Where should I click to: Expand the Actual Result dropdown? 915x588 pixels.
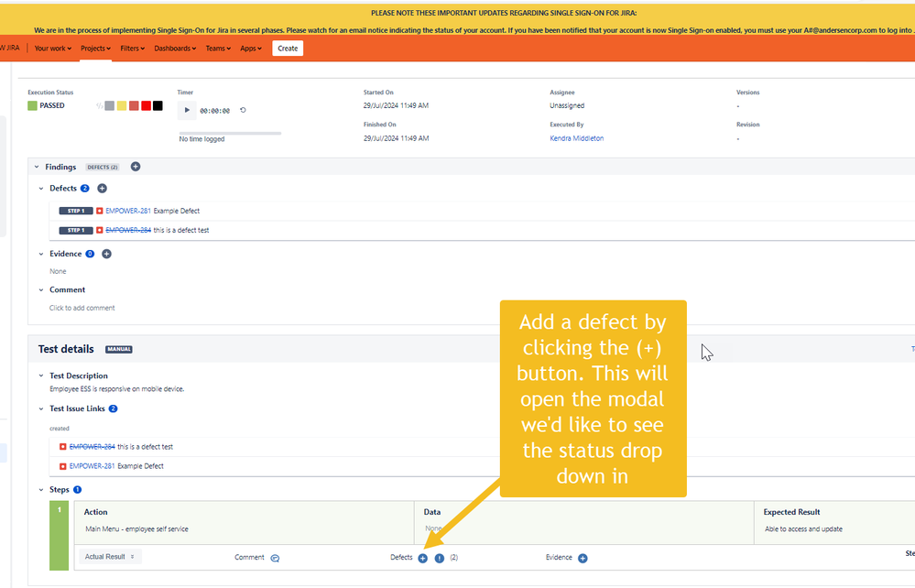[110, 557]
